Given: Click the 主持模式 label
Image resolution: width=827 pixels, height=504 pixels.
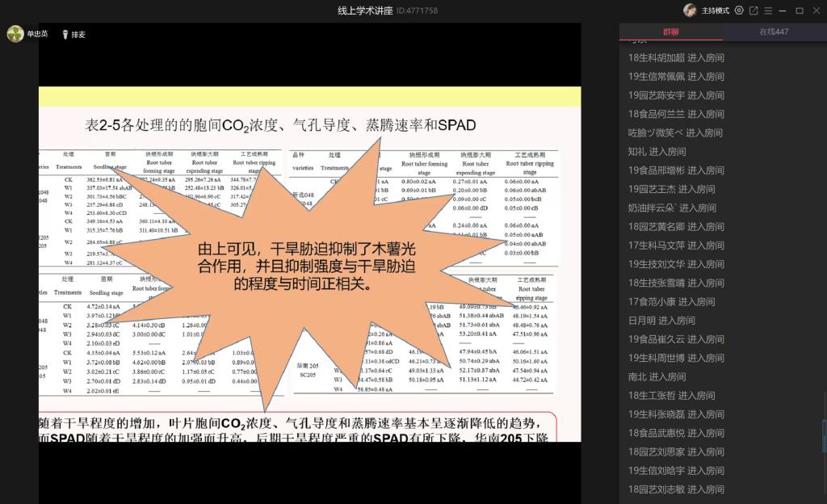Looking at the screenshot, I should click(715, 10).
